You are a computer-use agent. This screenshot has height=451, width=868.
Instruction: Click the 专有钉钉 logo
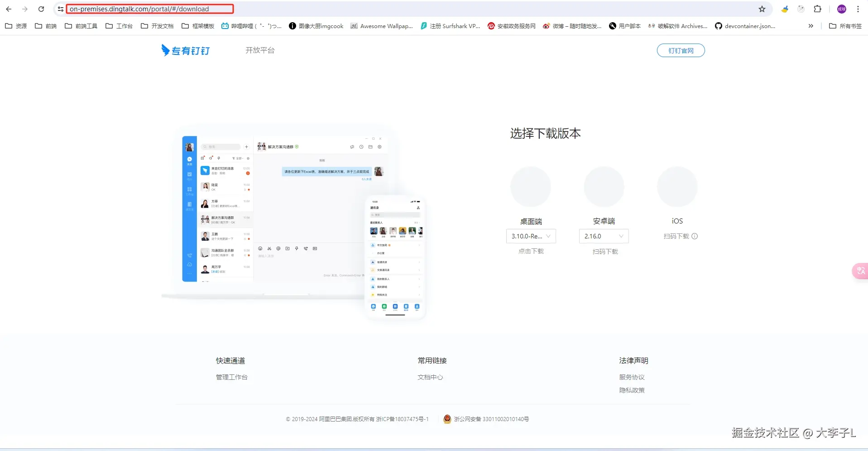point(186,50)
